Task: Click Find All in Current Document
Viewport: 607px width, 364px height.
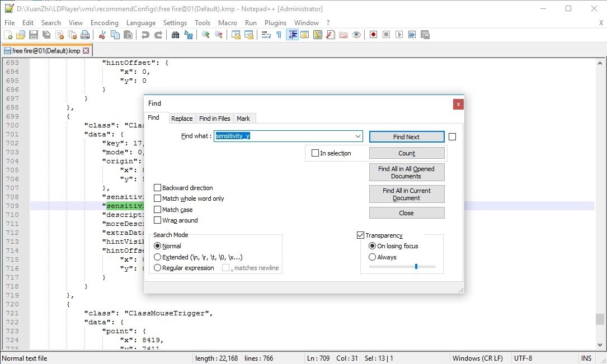Action: point(407,194)
